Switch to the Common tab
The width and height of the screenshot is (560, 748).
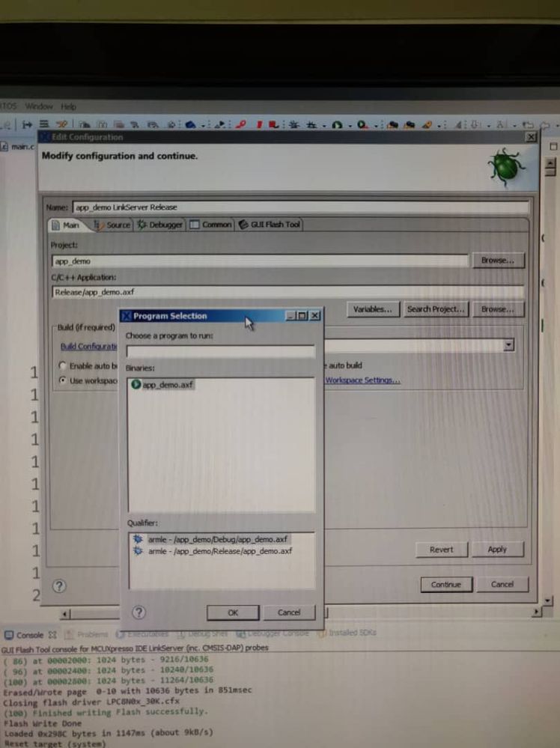click(x=210, y=224)
